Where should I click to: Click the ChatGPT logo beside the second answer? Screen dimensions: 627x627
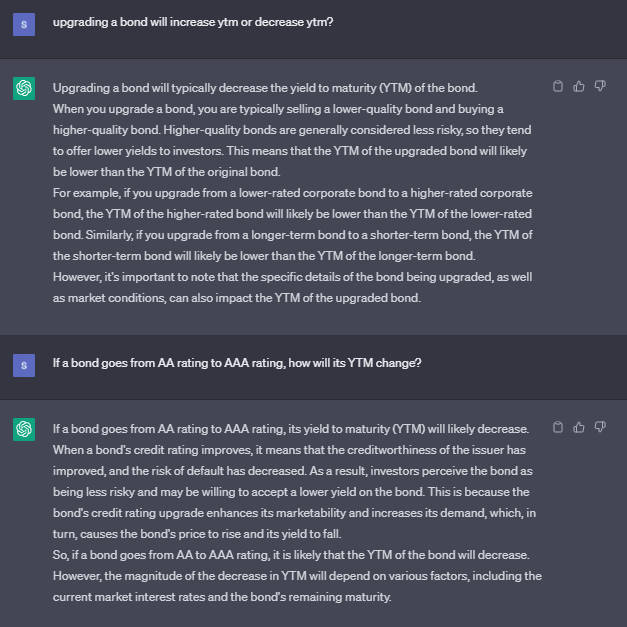tap(24, 429)
